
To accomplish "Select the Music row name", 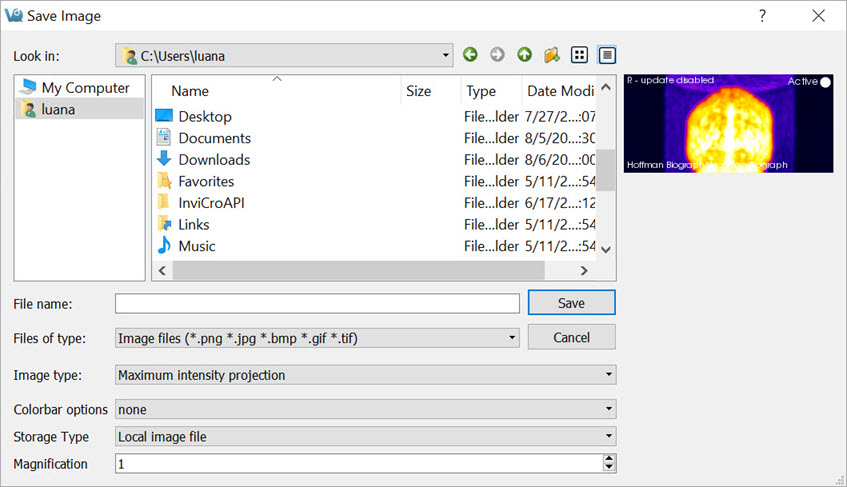I will click(x=197, y=246).
